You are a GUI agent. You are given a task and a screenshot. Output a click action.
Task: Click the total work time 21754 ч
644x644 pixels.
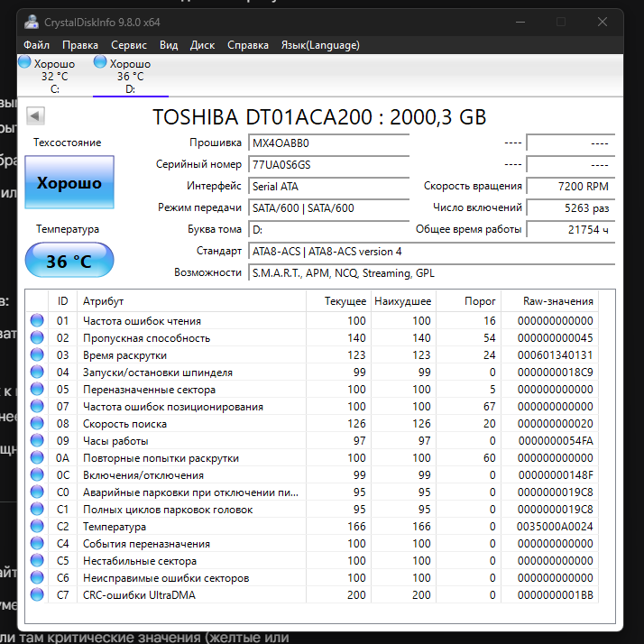(570, 230)
